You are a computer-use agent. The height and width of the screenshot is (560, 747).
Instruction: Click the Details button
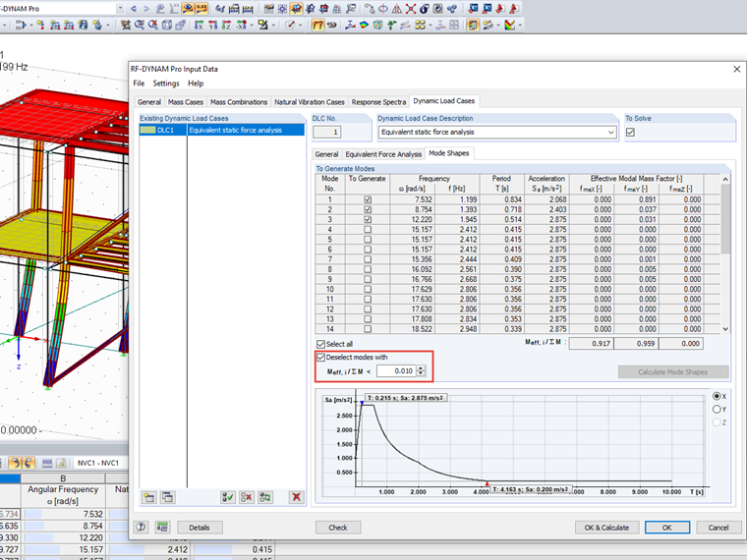pos(200,528)
